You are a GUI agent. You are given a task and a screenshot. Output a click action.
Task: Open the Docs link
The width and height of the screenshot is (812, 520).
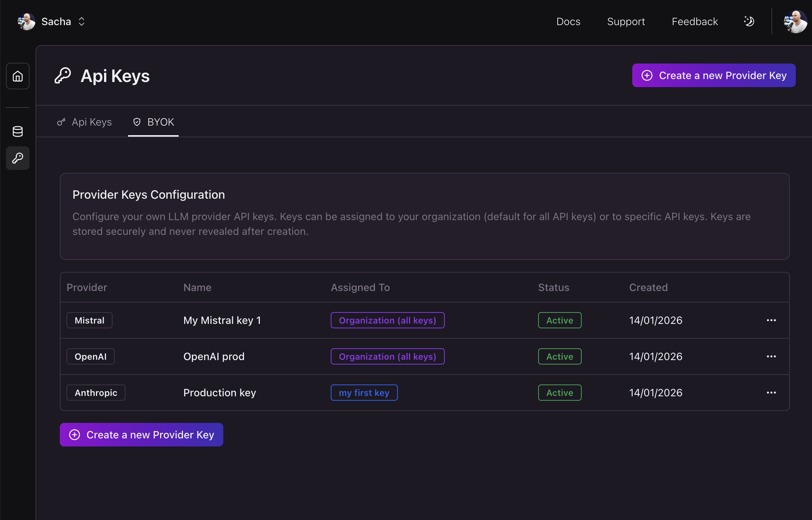tap(568, 22)
